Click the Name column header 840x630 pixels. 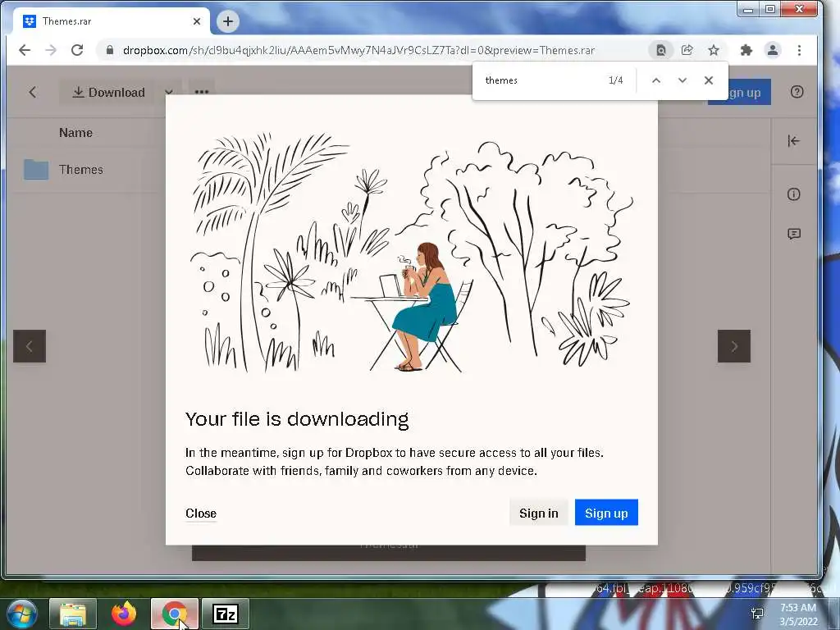pyautogui.click(x=75, y=133)
